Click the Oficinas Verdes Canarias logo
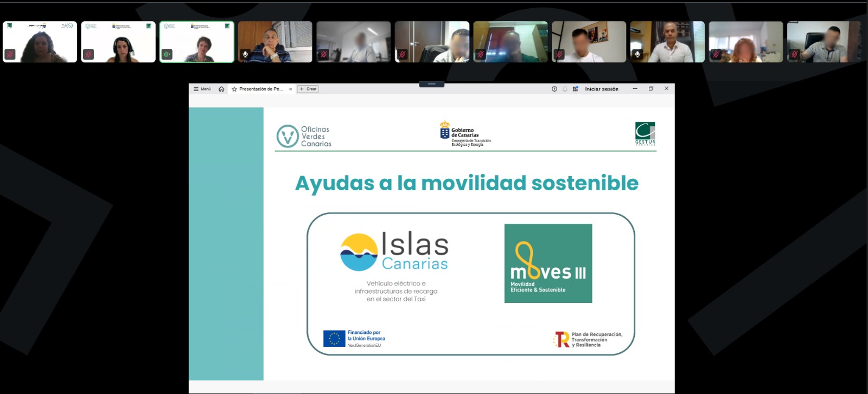Image resolution: width=868 pixels, height=394 pixels. 304,137
